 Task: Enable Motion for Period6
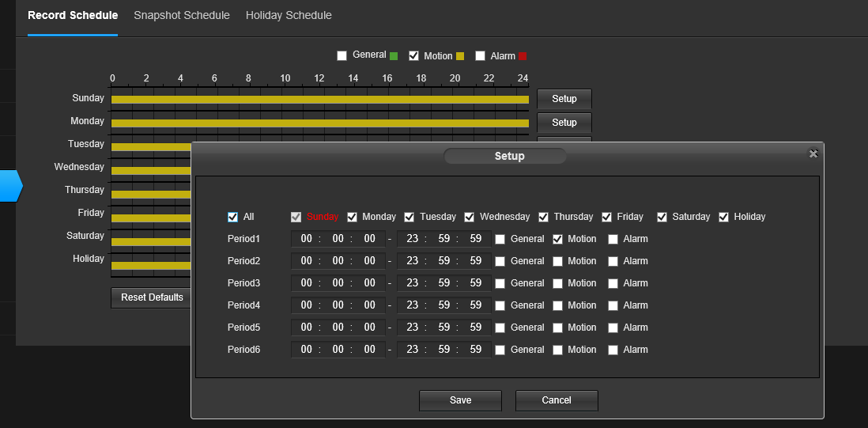tap(557, 350)
